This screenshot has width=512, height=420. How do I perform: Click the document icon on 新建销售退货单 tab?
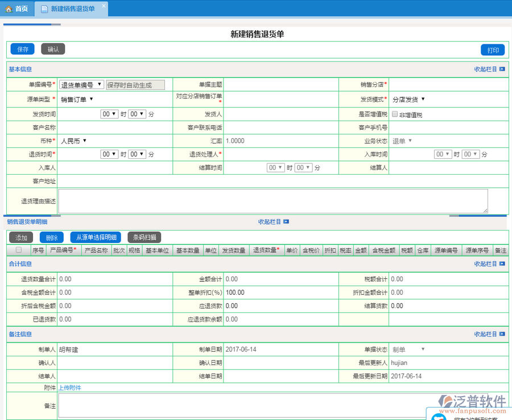[x=44, y=9]
